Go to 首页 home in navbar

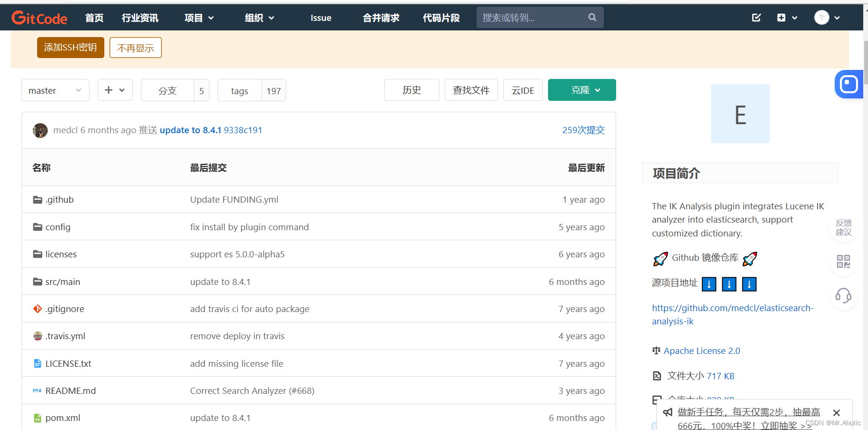click(94, 18)
